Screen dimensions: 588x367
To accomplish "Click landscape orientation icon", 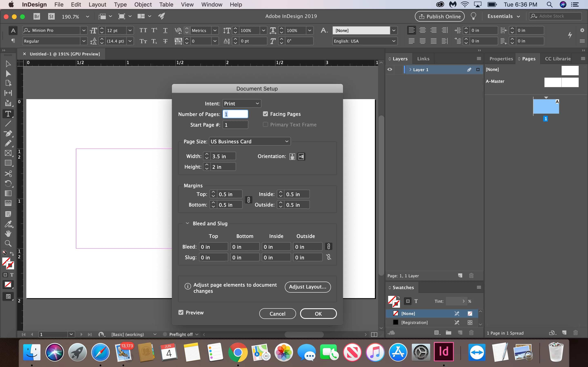I will click(x=301, y=157).
